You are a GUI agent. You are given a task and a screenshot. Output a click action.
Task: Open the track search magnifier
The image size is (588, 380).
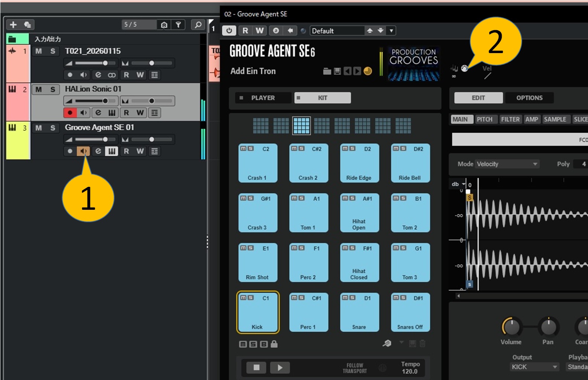[x=198, y=24]
